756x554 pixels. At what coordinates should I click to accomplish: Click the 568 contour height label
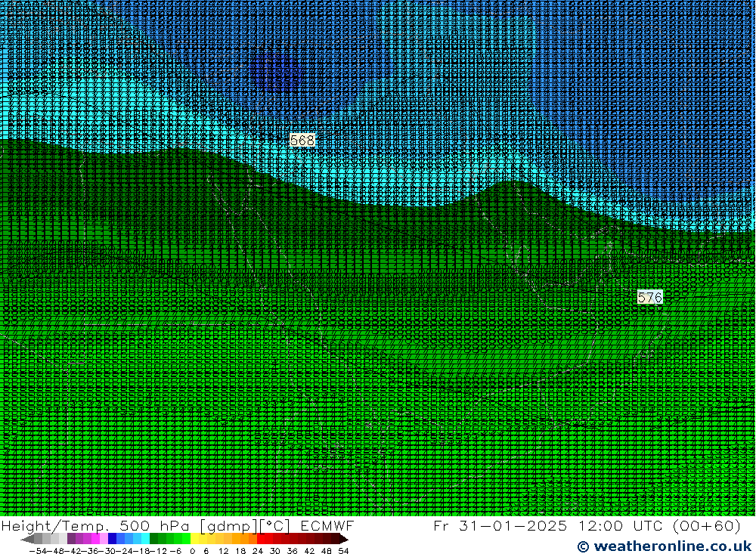302,141
